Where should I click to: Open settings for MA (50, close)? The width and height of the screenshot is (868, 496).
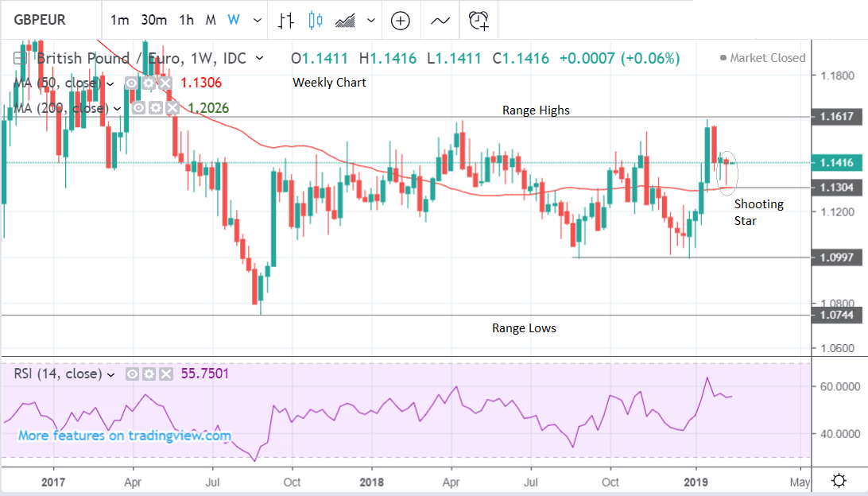coord(149,83)
